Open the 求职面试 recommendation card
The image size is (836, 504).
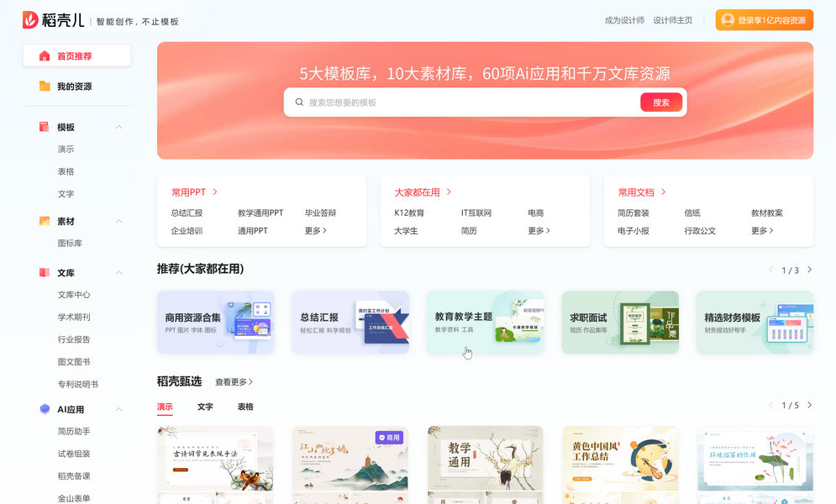[620, 322]
